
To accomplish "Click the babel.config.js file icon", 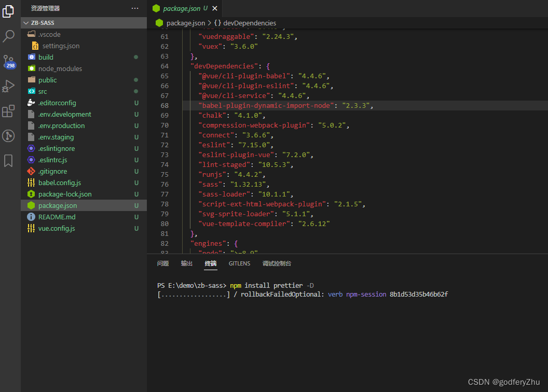I will [31, 183].
